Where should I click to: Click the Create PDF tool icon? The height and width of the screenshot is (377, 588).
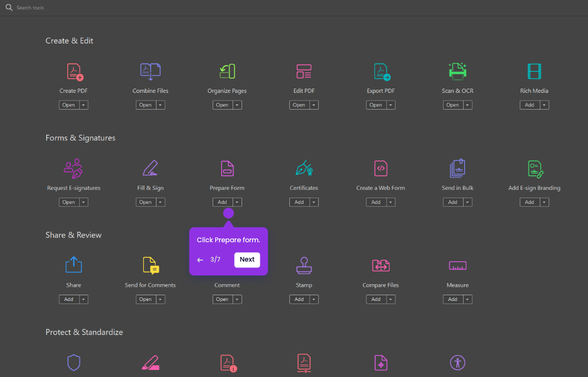point(75,72)
